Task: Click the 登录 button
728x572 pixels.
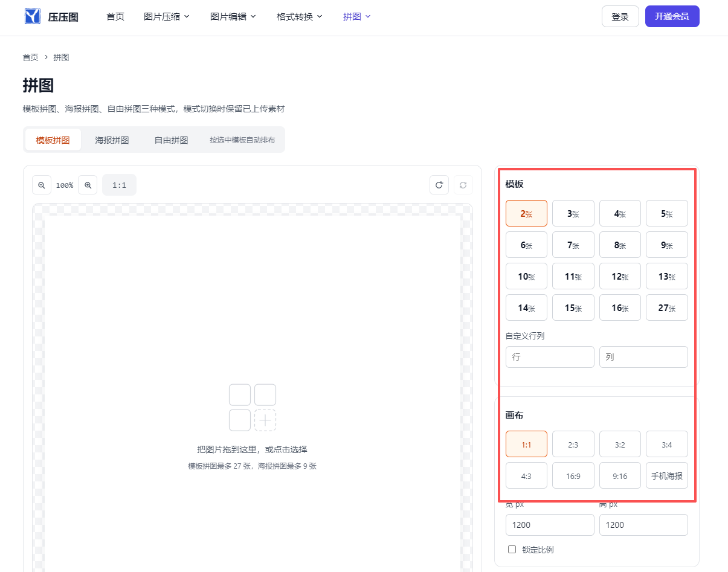Action: pyautogui.click(x=620, y=16)
